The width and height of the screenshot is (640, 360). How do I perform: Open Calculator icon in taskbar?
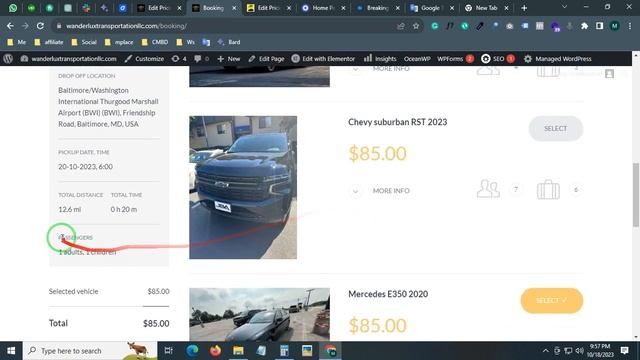tap(284, 351)
